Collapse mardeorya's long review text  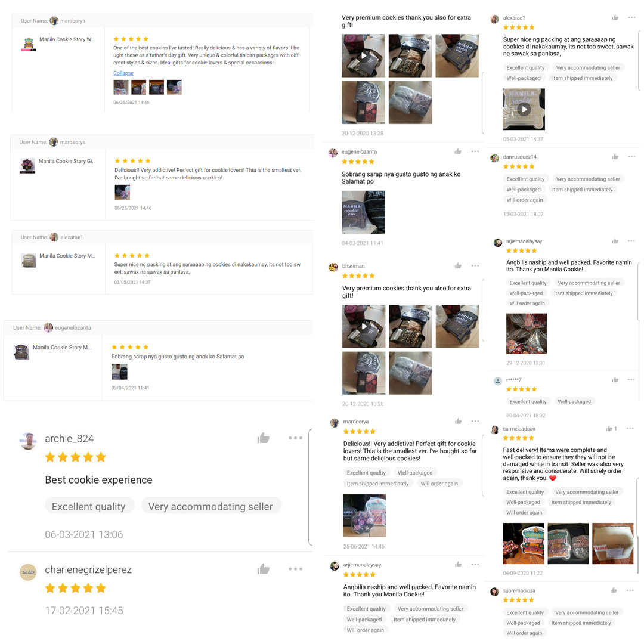coord(123,73)
